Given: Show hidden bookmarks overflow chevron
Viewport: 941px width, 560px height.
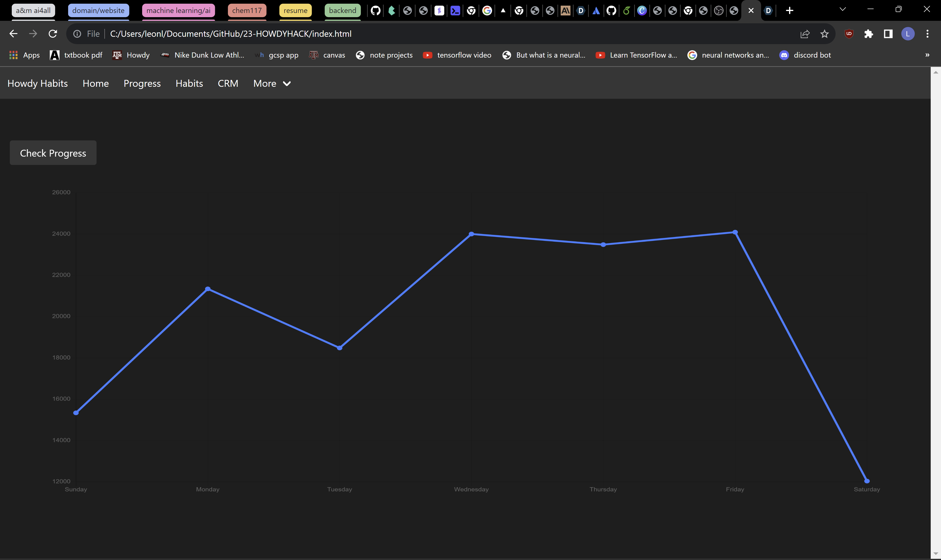Looking at the screenshot, I should tap(928, 55).
